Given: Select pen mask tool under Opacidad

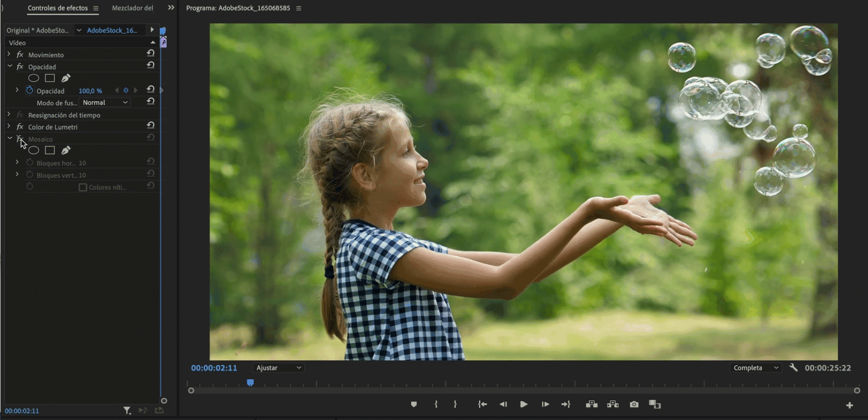Looking at the screenshot, I should [66, 79].
